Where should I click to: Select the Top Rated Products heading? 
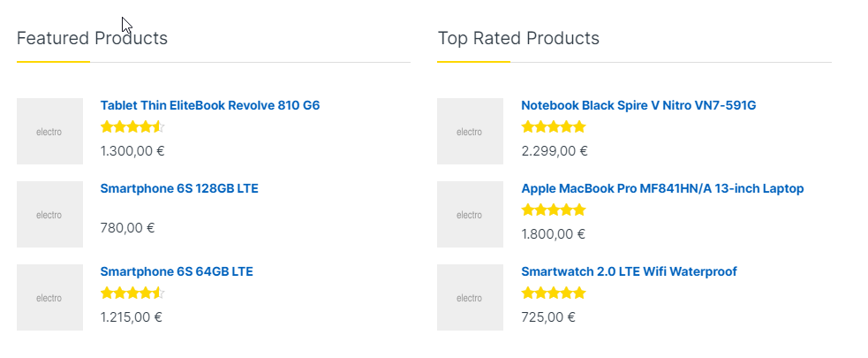pos(518,38)
